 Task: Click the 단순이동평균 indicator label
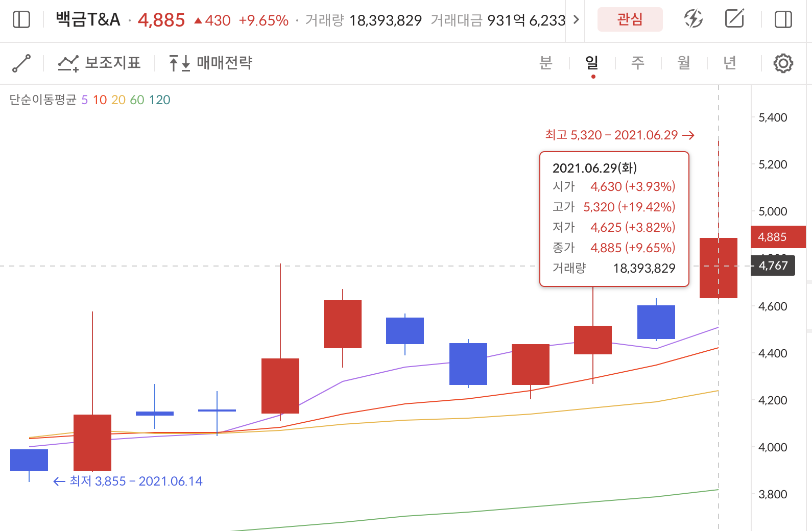[x=43, y=100]
